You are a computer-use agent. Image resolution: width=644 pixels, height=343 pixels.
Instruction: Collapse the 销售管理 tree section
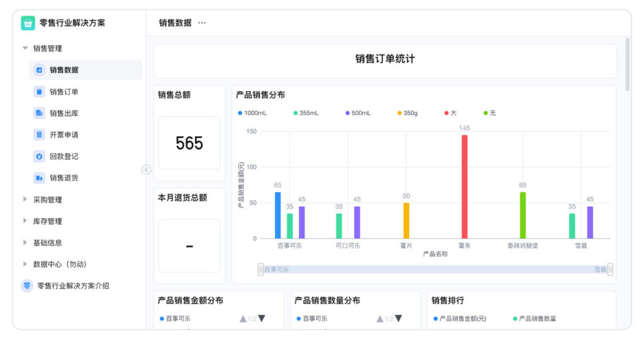pos(25,48)
